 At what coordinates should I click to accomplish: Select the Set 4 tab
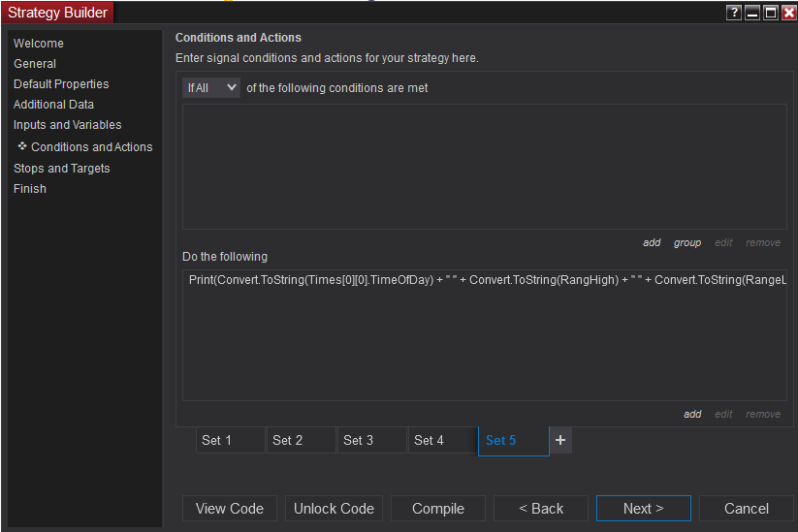point(441,440)
